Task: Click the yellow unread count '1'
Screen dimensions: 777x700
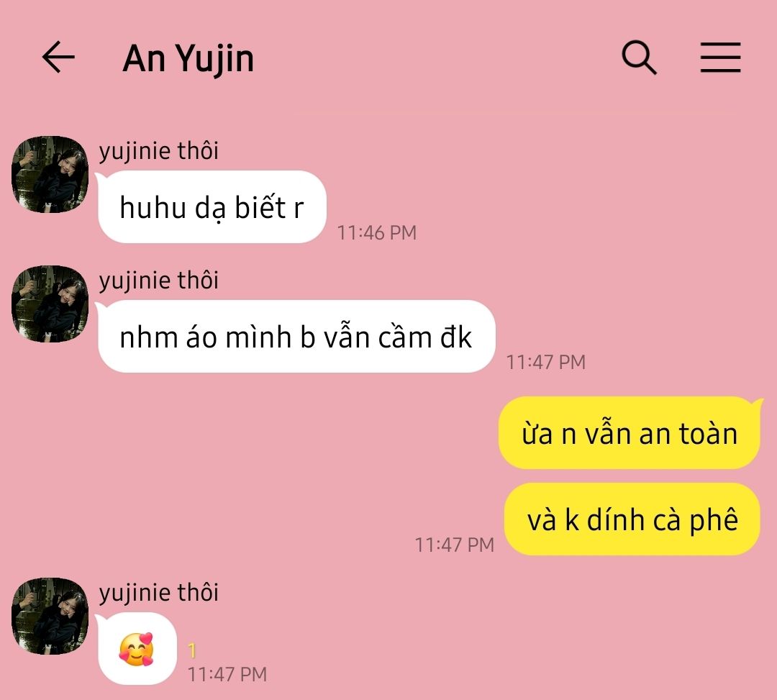Action: tap(192, 650)
